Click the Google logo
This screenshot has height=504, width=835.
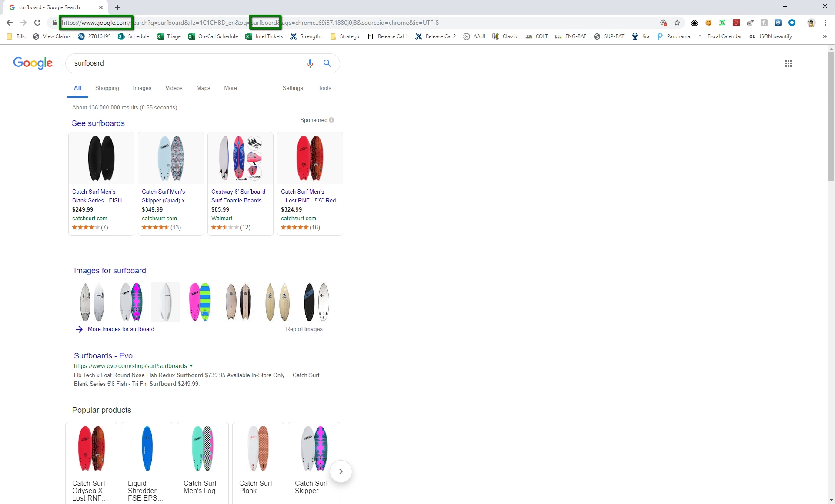(x=33, y=63)
